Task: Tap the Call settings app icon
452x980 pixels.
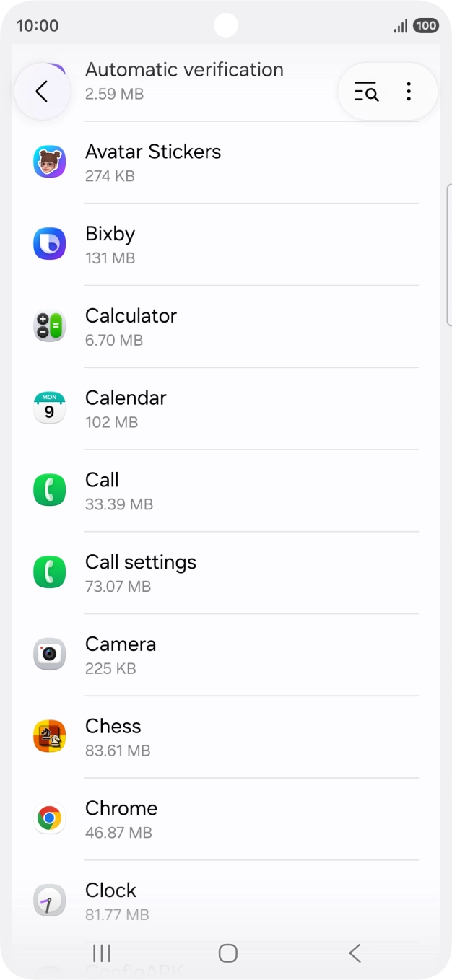Action: (49, 572)
